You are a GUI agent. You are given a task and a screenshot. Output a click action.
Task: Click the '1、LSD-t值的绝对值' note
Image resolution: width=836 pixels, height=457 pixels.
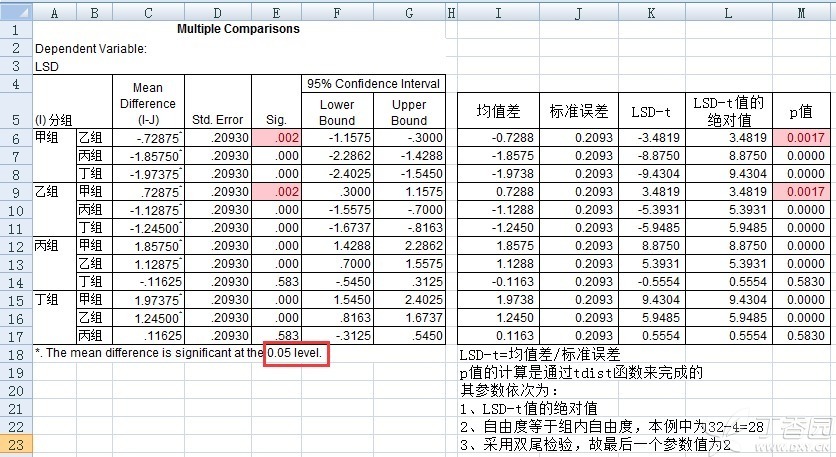point(528,408)
